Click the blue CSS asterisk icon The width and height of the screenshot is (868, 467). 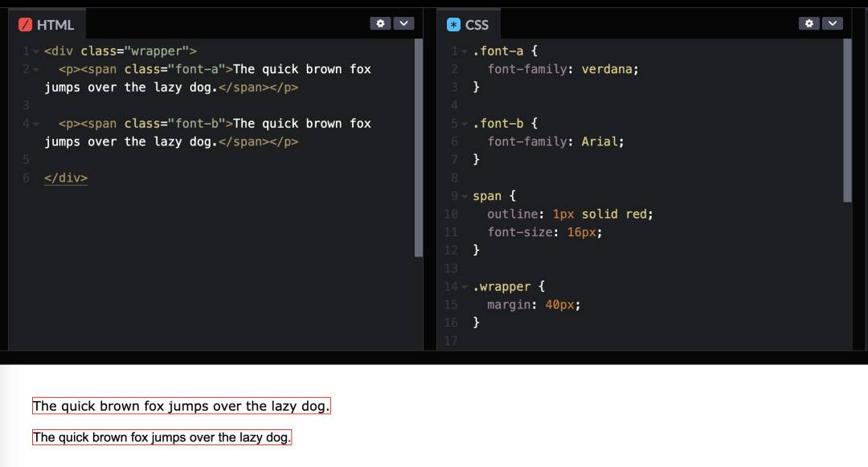pyautogui.click(x=453, y=25)
